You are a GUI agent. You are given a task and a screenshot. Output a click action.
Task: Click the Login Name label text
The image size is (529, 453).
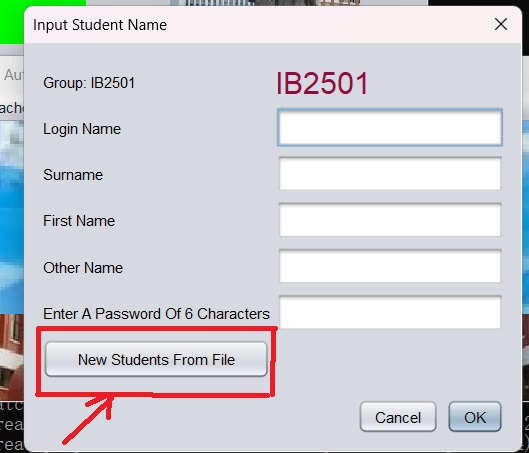82,129
